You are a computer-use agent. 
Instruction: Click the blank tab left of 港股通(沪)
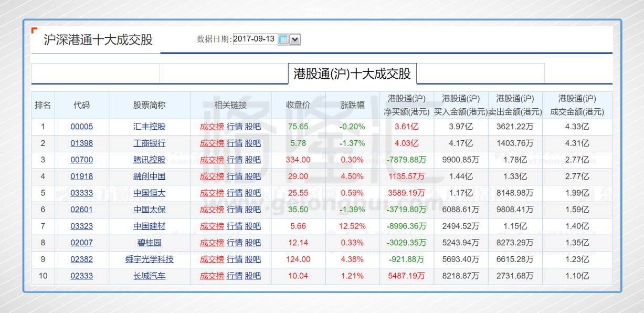point(224,74)
